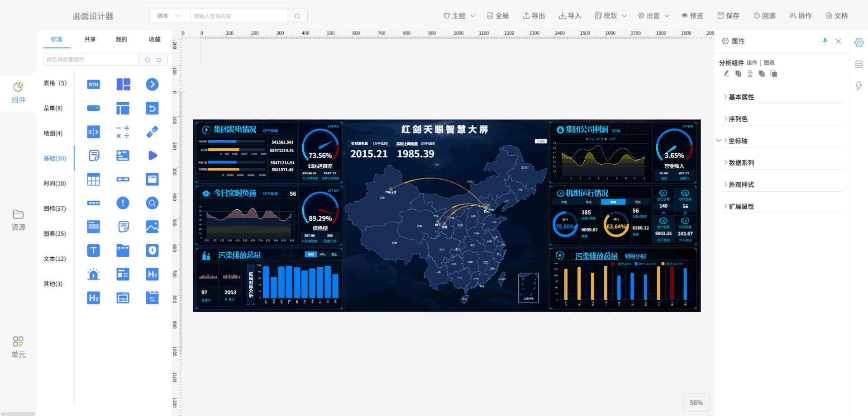Click the 保存 save button
The height and width of the screenshot is (416, 868).
click(x=729, y=16)
